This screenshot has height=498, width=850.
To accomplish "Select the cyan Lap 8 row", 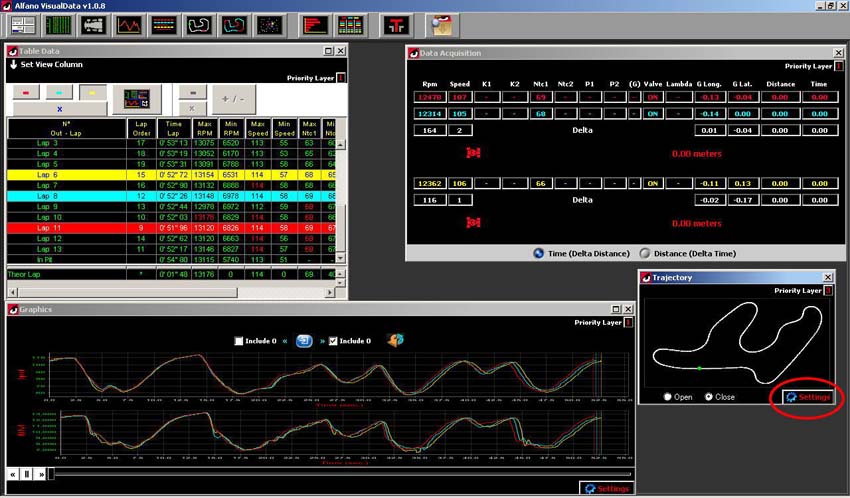I will coord(171,196).
